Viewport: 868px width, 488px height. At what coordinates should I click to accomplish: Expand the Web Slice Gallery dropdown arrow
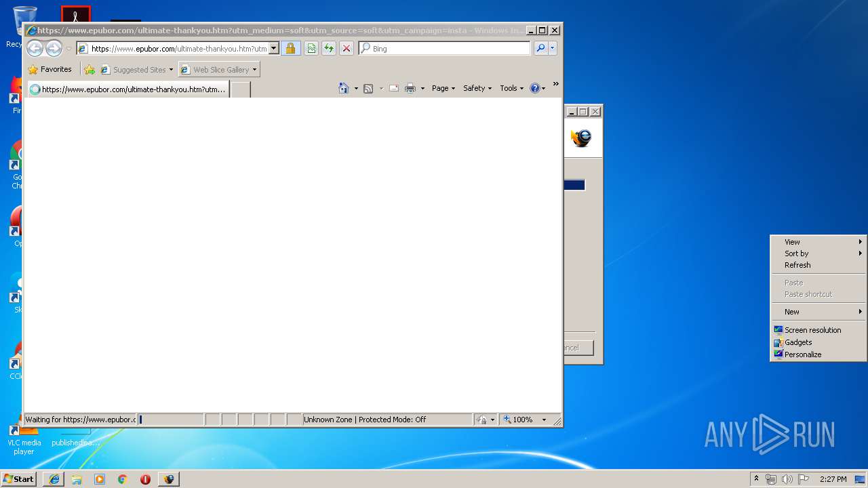coord(255,69)
